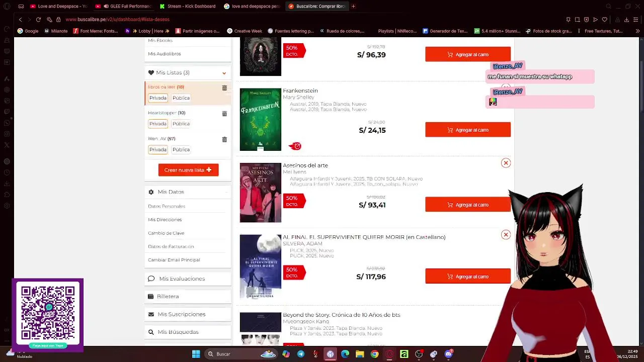Image resolution: width=644 pixels, height=362 pixels.
Task: Open Microsoft Edge from the taskbar
Action: coord(345,354)
